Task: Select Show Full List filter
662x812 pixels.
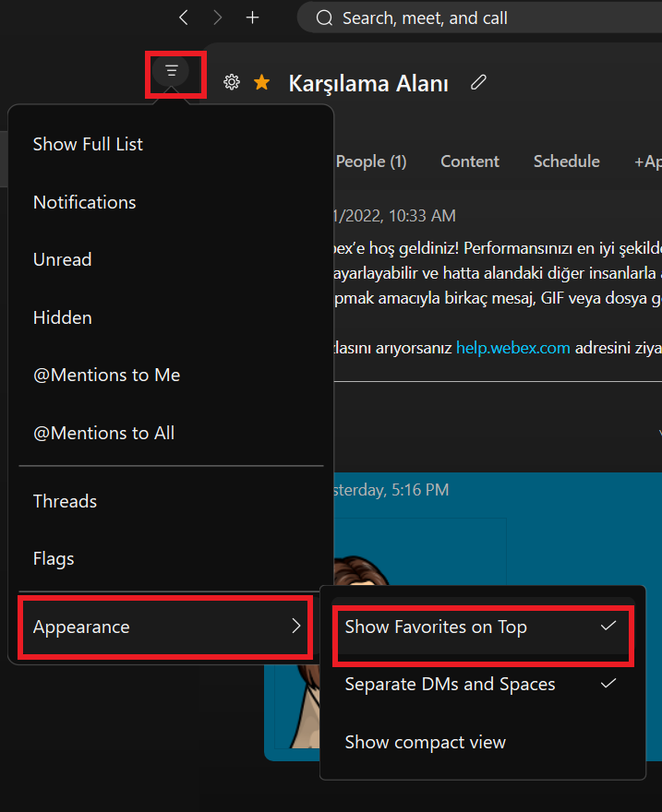Action: [89, 144]
